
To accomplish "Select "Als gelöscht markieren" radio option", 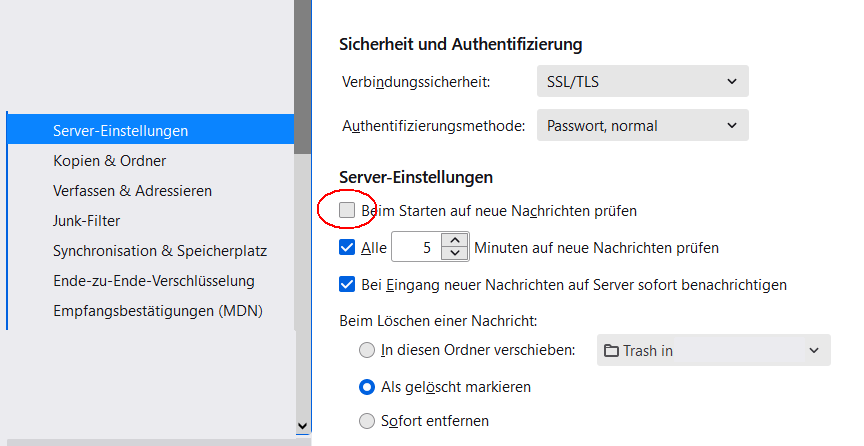I will tap(367, 386).
